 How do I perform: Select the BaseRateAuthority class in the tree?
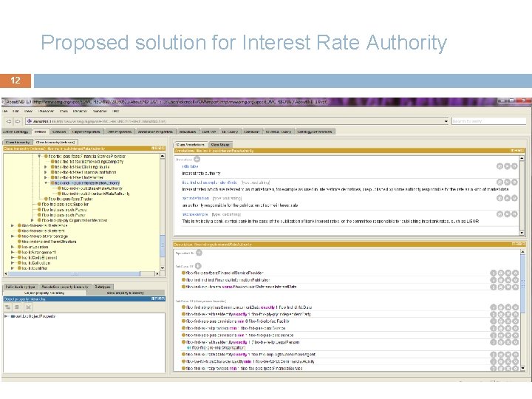[92, 188]
